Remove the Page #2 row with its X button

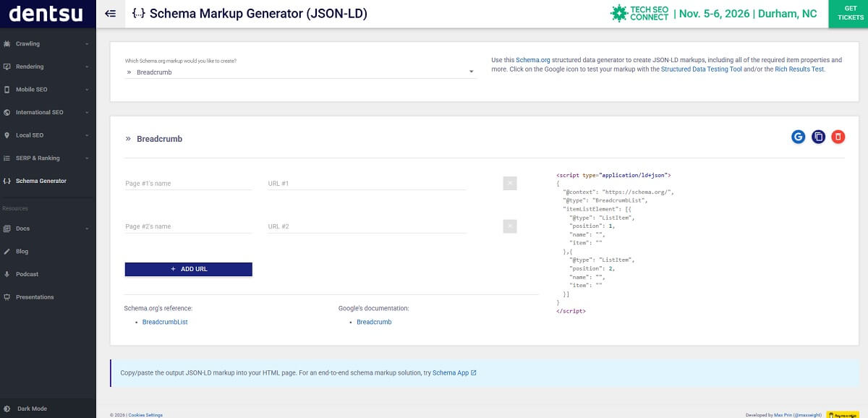click(x=510, y=226)
